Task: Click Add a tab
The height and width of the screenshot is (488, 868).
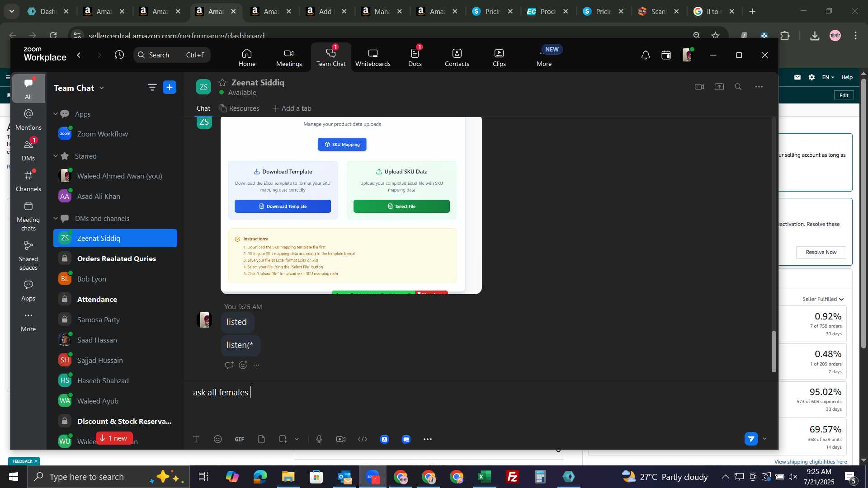Action: [x=292, y=108]
